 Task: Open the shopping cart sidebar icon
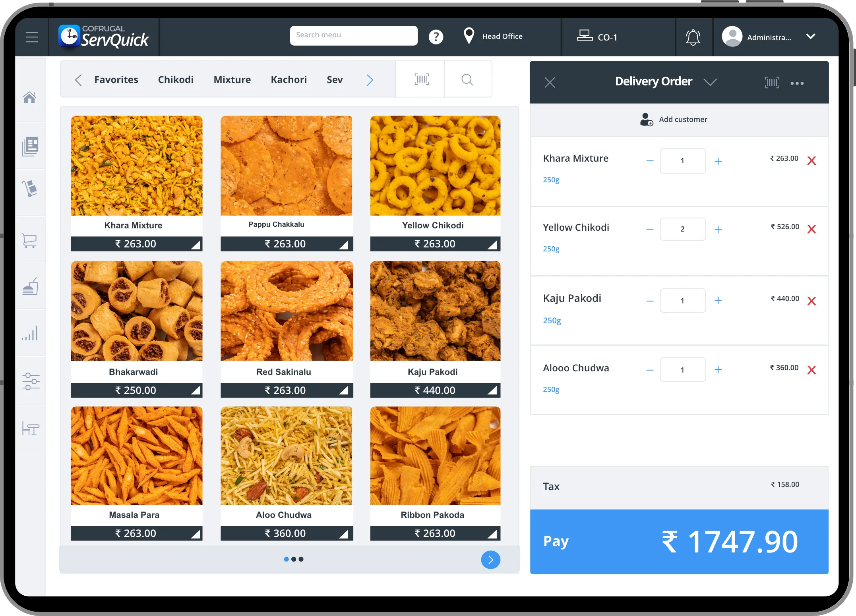30,240
